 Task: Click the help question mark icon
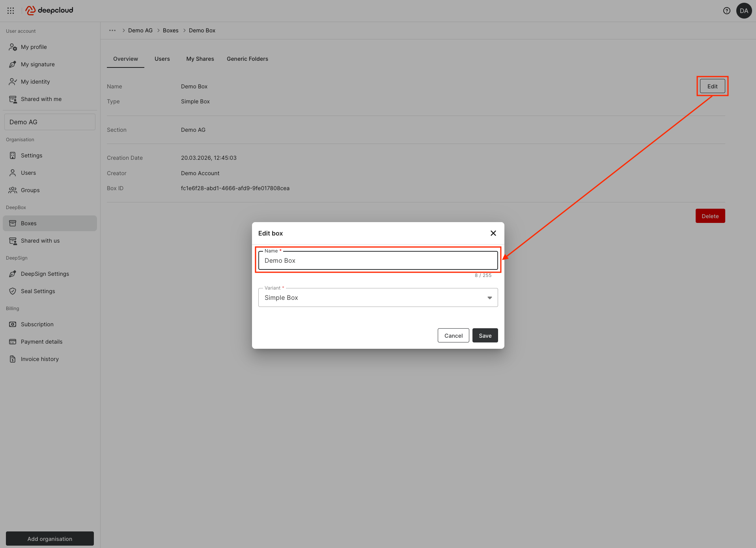[x=726, y=11]
